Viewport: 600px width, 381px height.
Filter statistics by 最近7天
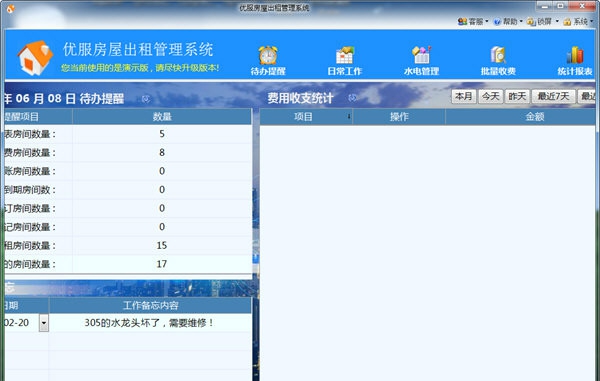(553, 96)
